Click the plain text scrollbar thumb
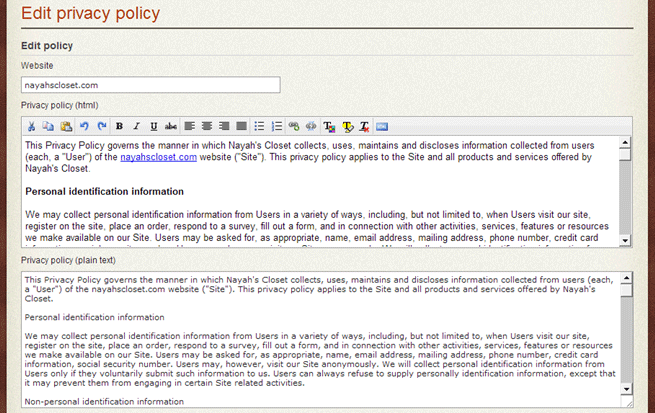Screen dimensions: 655x413 click(x=626, y=291)
